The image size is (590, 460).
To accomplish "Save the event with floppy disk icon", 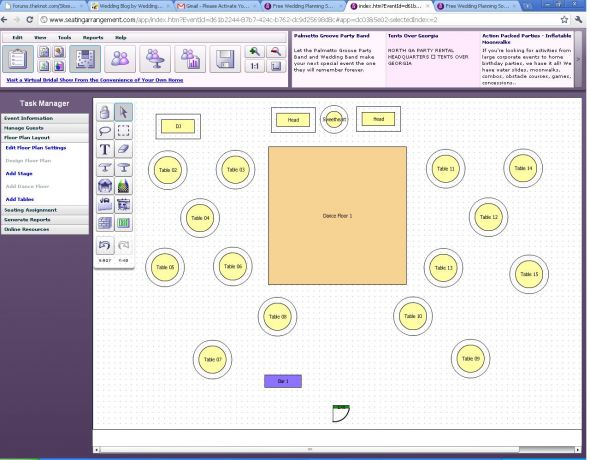I will pos(225,59).
